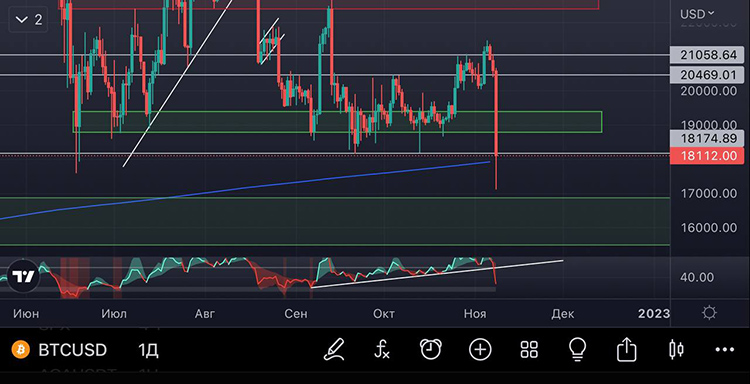Open the USD currency dropdown
This screenshot has height=384, width=750.
click(697, 14)
